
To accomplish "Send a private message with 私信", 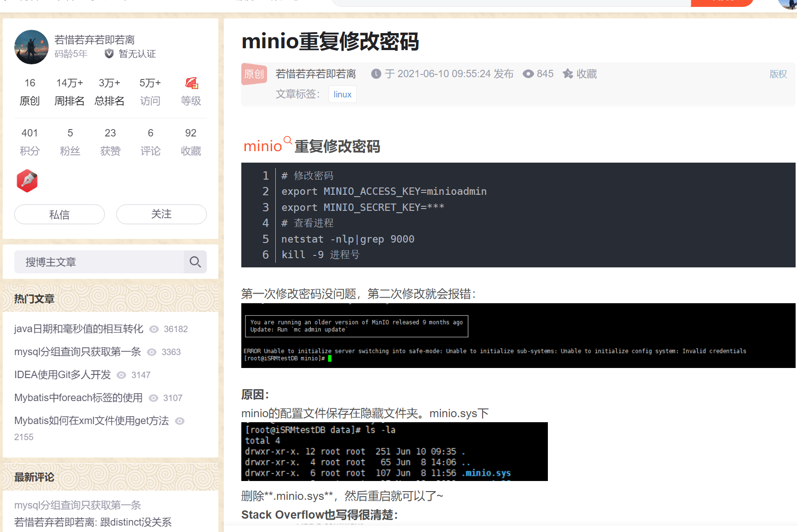I will 59,214.
